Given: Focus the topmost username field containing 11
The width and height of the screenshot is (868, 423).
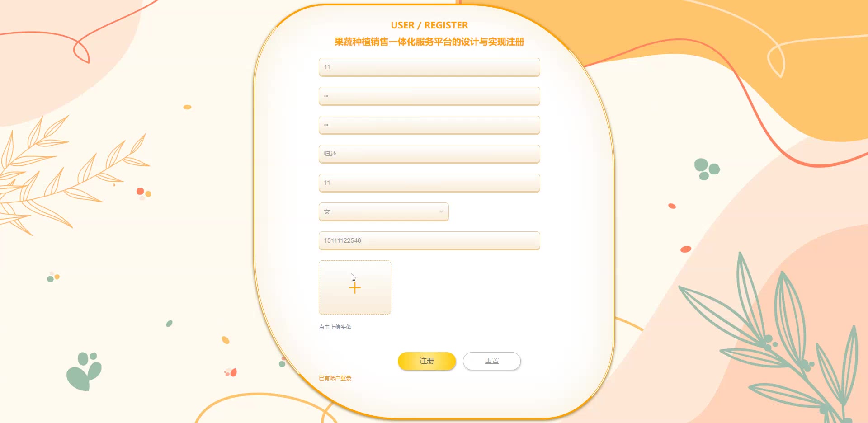Looking at the screenshot, I should 429,67.
